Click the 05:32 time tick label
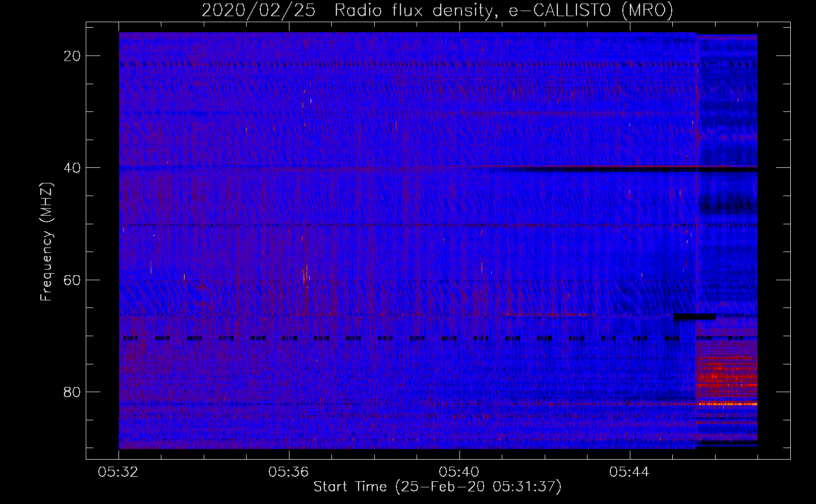816x504 pixels. tap(118, 472)
